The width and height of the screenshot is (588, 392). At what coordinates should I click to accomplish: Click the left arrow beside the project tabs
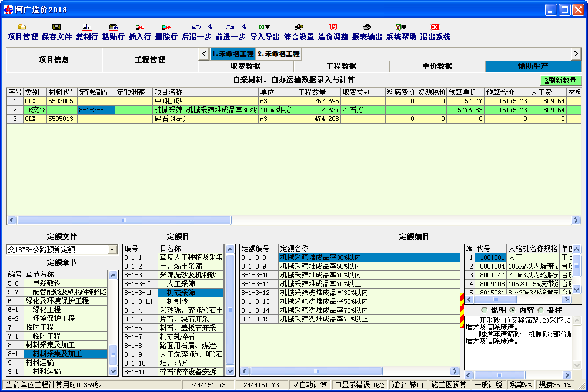point(203,53)
